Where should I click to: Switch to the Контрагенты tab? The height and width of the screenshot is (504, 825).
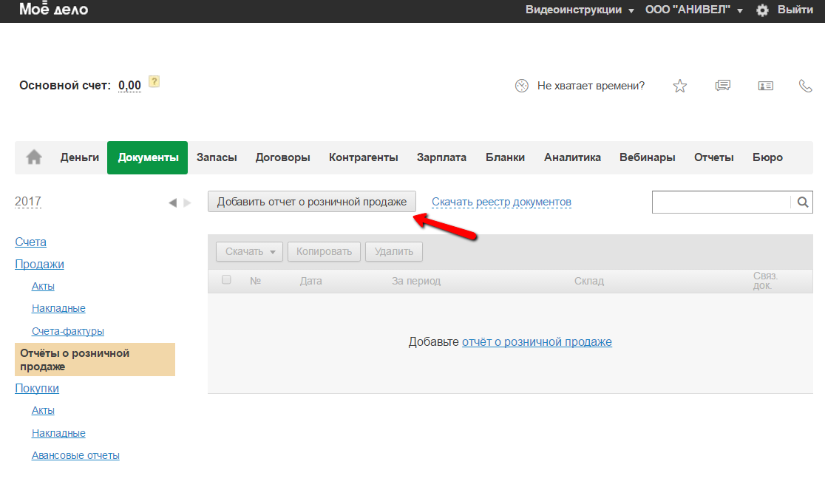363,157
